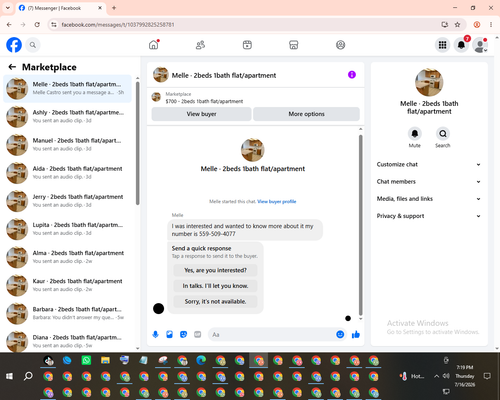This screenshot has height=400, width=500.
Task: Open the nine-dot Menu grid icon
Action: tap(442, 45)
